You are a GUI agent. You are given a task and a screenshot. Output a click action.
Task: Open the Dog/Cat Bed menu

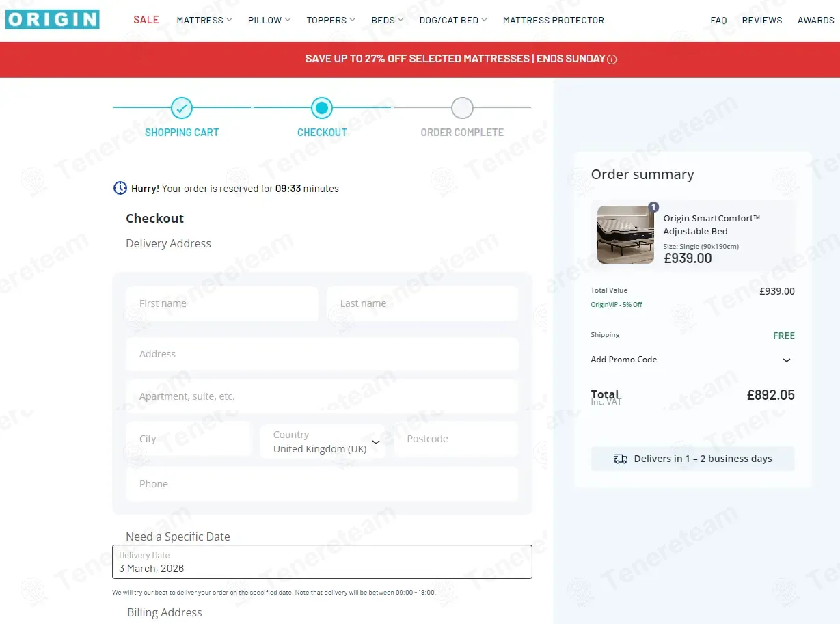453,20
